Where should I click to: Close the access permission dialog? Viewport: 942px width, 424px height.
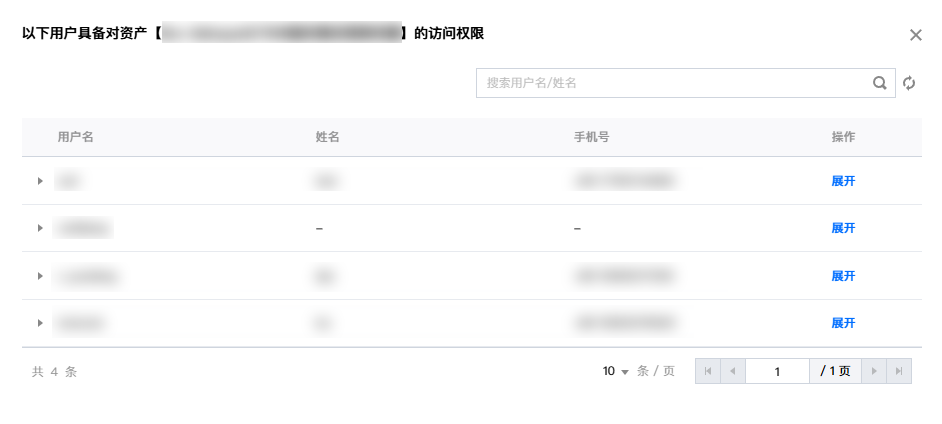915,35
